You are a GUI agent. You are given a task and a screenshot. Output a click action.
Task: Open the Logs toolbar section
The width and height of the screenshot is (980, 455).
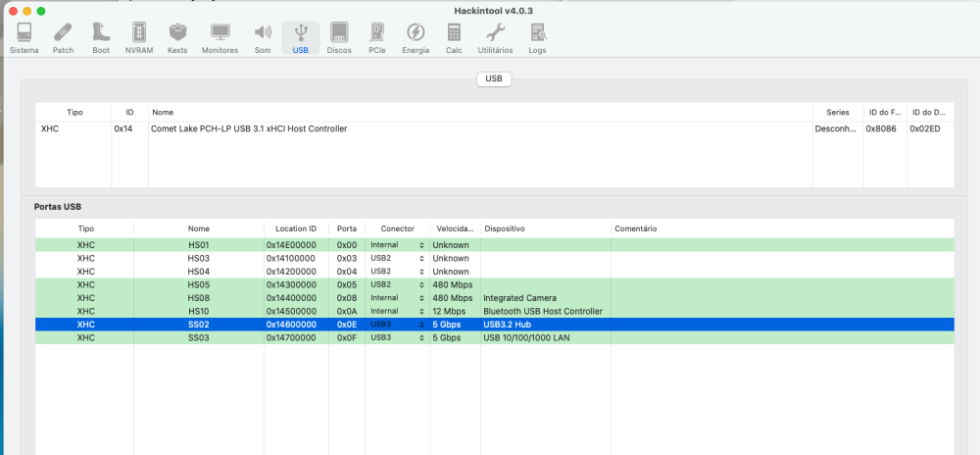(x=537, y=37)
